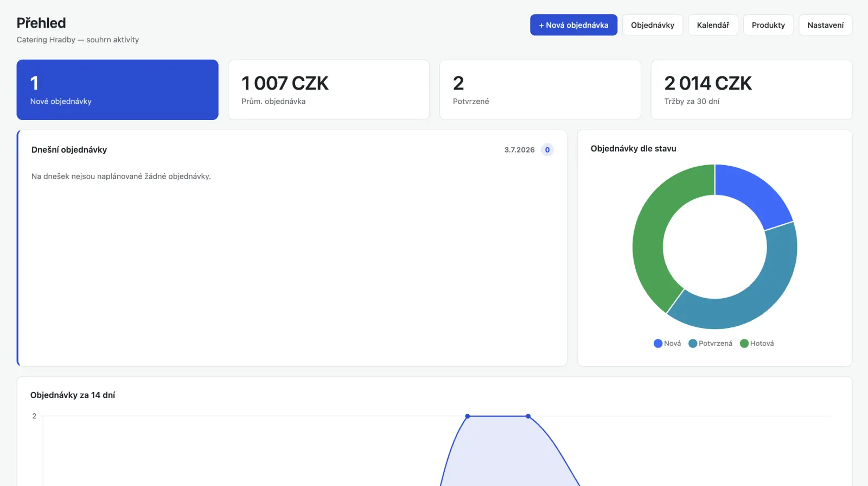Click the 'Dnešní objednávky' heading
The width and height of the screenshot is (868, 486).
(x=69, y=150)
